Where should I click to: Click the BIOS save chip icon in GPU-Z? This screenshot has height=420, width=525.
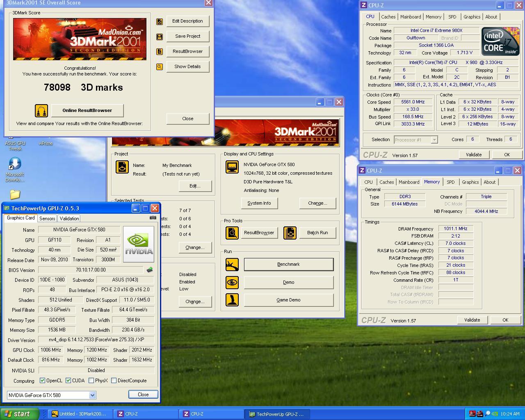point(150,270)
